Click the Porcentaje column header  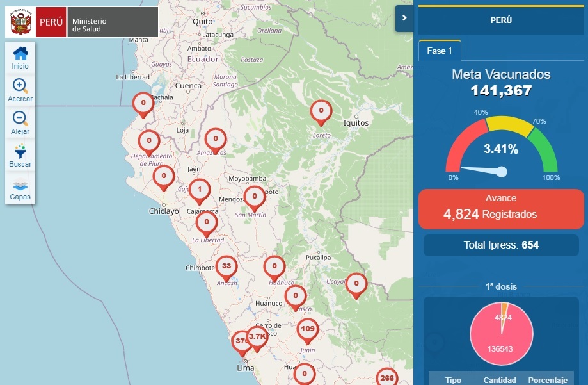coord(548,380)
